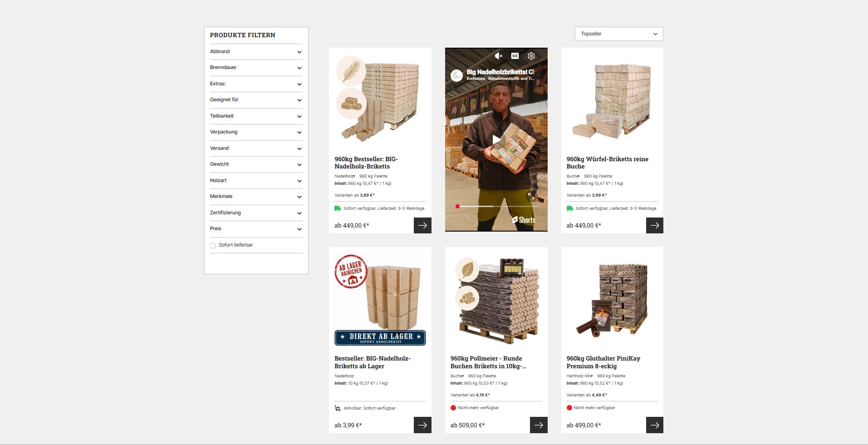This screenshot has height=445, width=868.
Task: Expand the Abbrand filter
Action: pyautogui.click(x=256, y=52)
